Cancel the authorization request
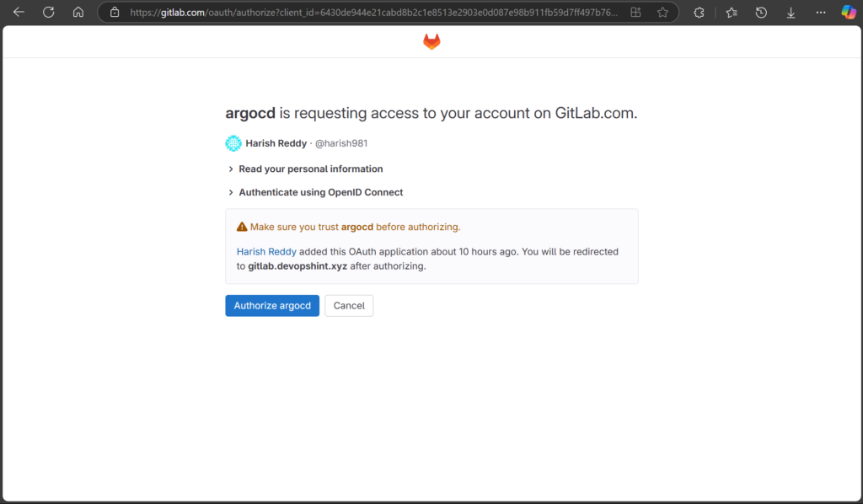Viewport: 863px width, 504px height. point(349,306)
